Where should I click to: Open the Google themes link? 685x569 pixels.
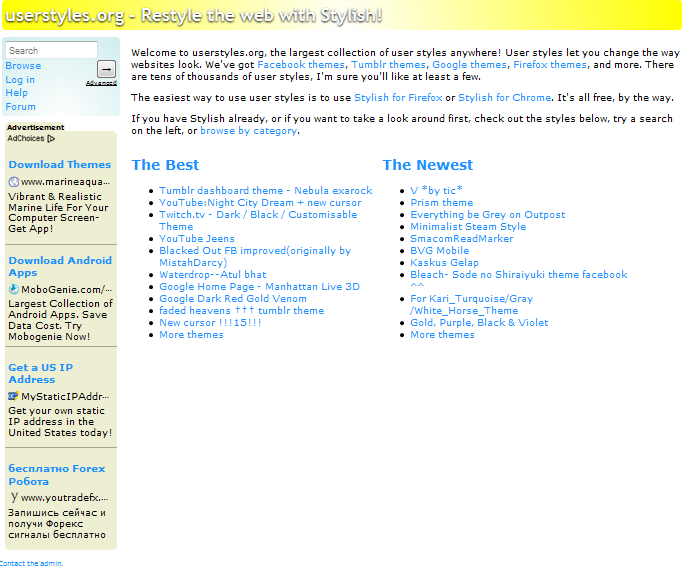470,65
